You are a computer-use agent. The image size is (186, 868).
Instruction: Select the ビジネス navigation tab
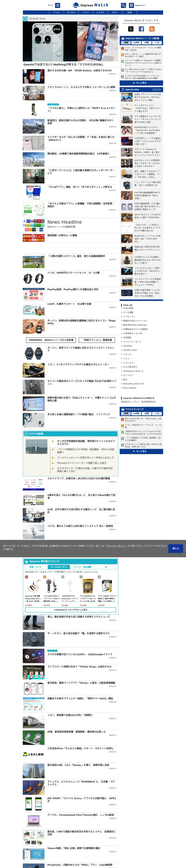pyautogui.click(x=71, y=12)
